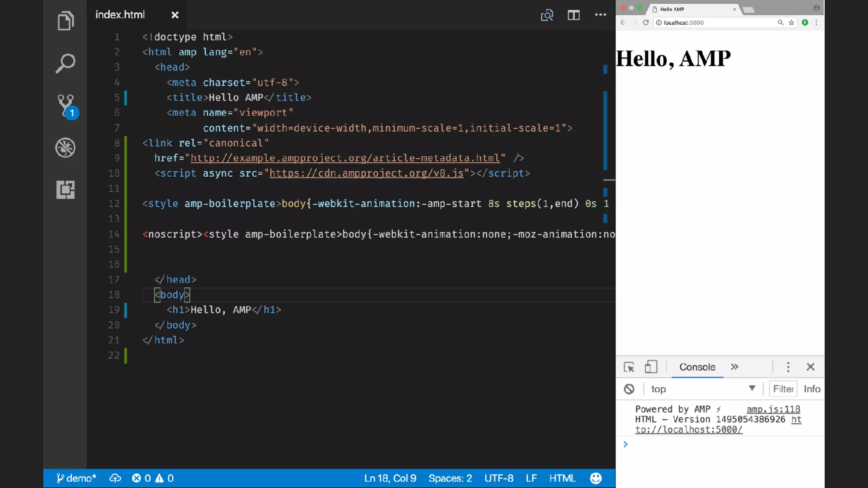The width and height of the screenshot is (868, 488).
Task: Select the index.html editor tab
Action: coord(120,15)
